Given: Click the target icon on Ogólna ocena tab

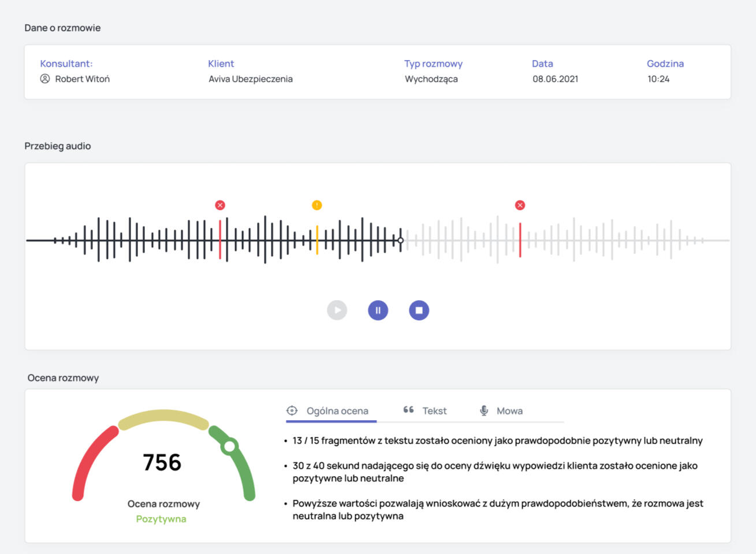Looking at the screenshot, I should point(292,411).
